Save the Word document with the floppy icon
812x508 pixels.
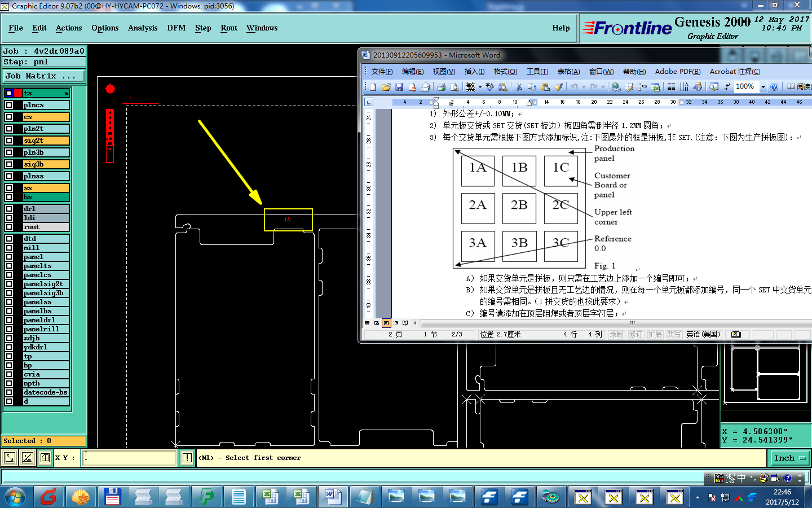click(399, 87)
